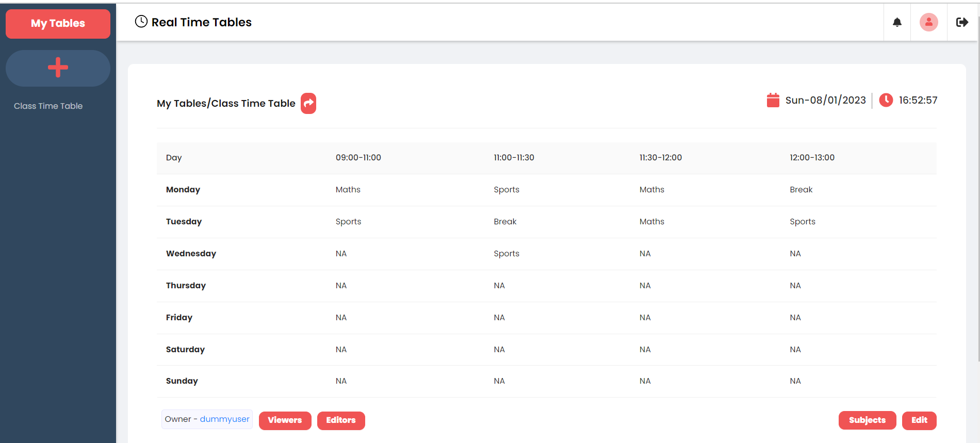The image size is (980, 443).
Task: Click Monday's 12:00-13:00 Break cell
Action: pyautogui.click(x=801, y=190)
